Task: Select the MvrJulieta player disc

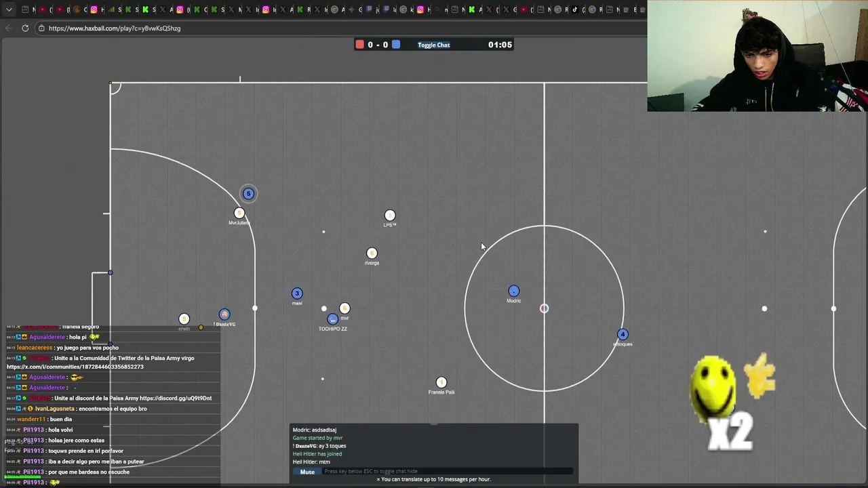Action: pos(239,213)
